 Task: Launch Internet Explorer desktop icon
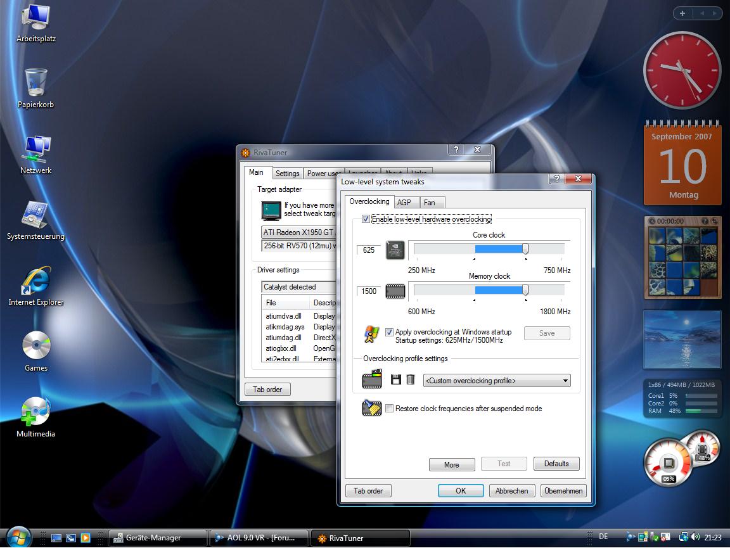36,286
